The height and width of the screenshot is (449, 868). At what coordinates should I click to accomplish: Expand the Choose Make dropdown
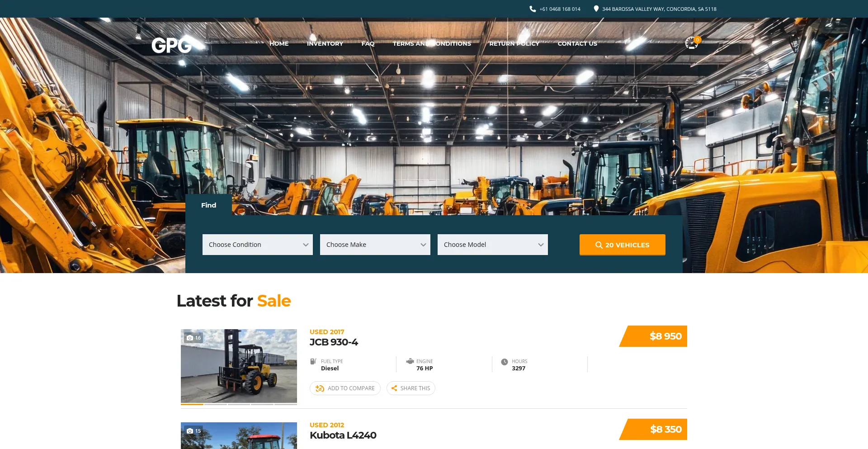375,245
